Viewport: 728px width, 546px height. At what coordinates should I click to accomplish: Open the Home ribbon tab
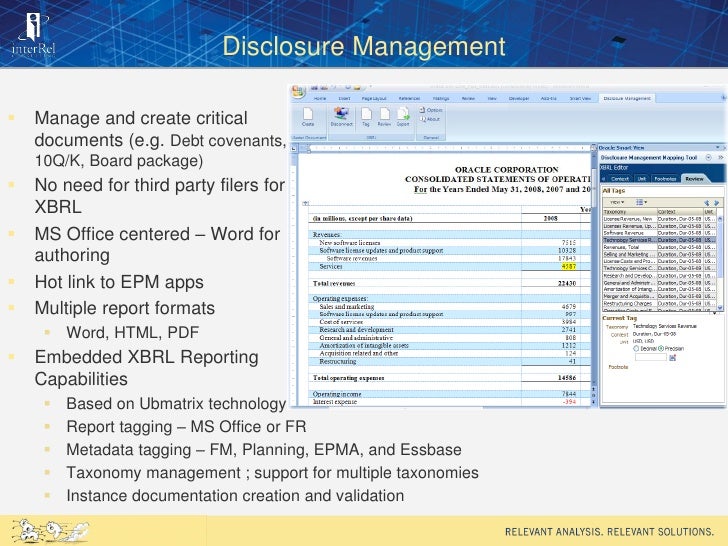coord(320,98)
